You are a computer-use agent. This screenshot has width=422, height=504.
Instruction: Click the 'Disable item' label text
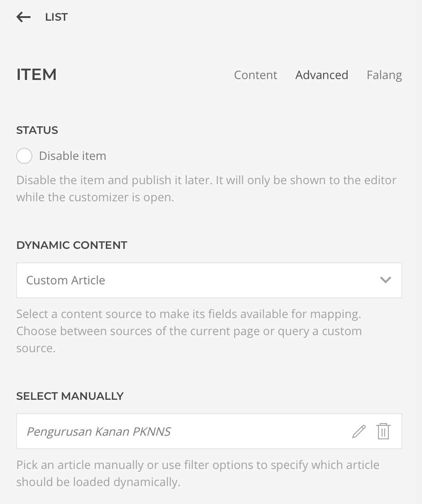(x=73, y=156)
